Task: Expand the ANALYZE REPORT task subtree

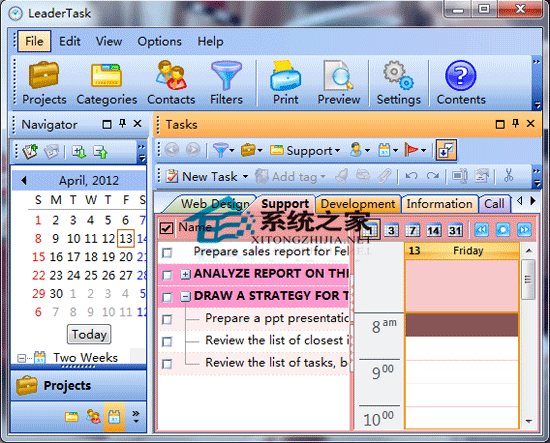Action: pyautogui.click(x=186, y=274)
